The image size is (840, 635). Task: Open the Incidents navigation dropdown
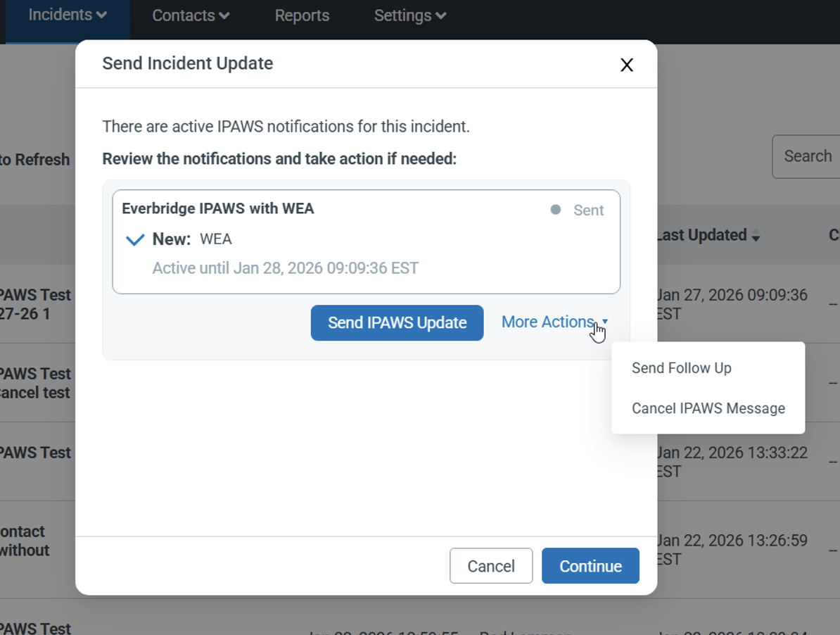pyautogui.click(x=68, y=15)
